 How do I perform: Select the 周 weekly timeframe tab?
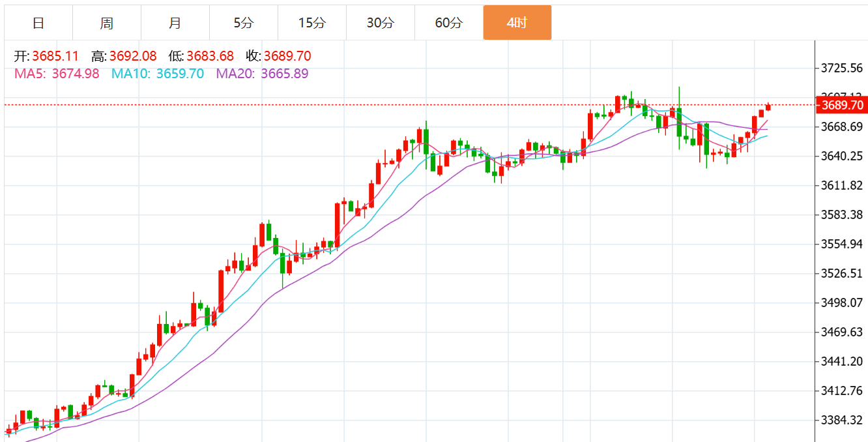pos(107,23)
